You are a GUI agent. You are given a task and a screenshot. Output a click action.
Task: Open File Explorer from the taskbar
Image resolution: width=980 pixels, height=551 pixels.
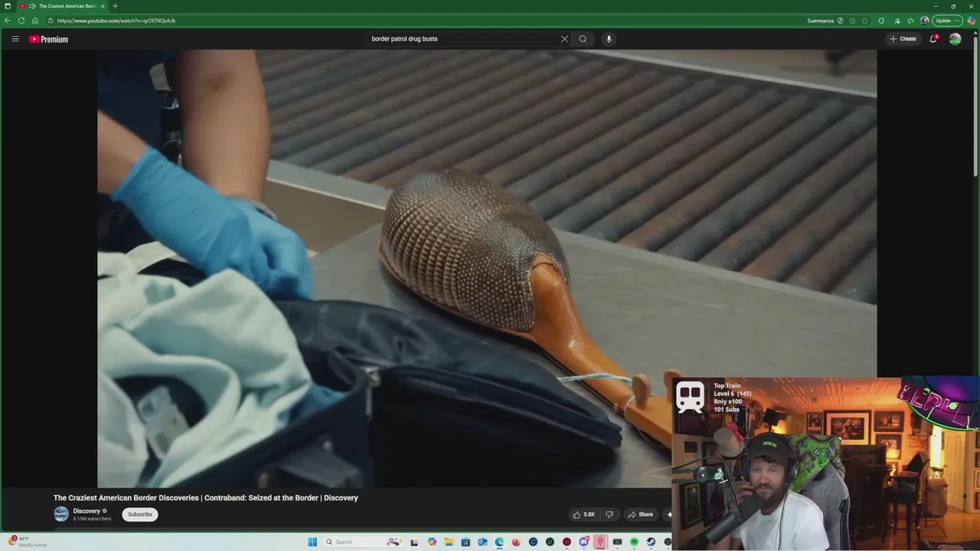tap(449, 542)
